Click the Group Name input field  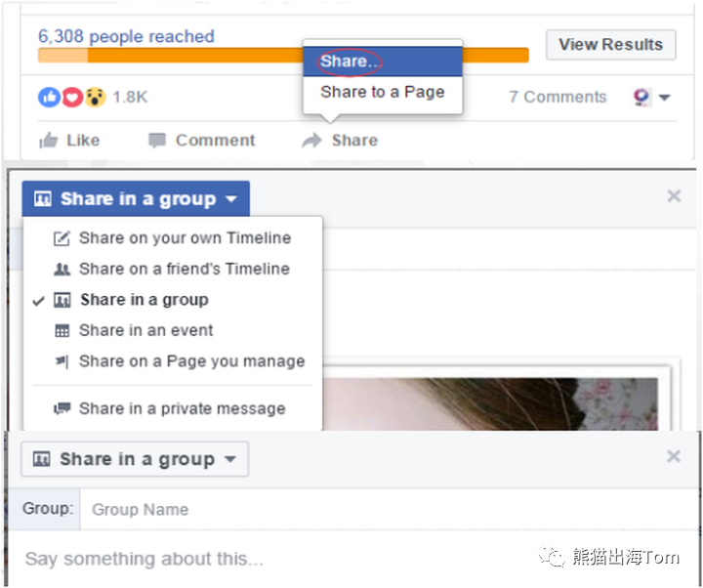[x=390, y=510]
